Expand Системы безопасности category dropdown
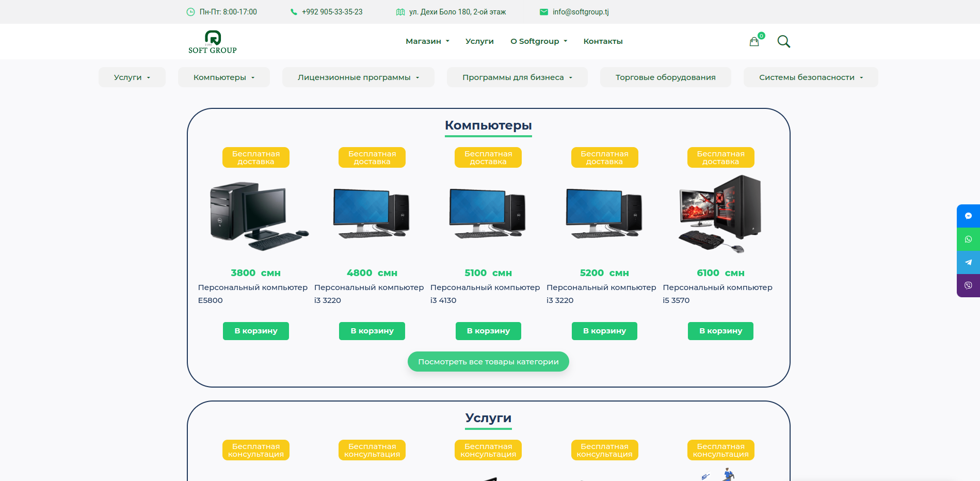 811,77
